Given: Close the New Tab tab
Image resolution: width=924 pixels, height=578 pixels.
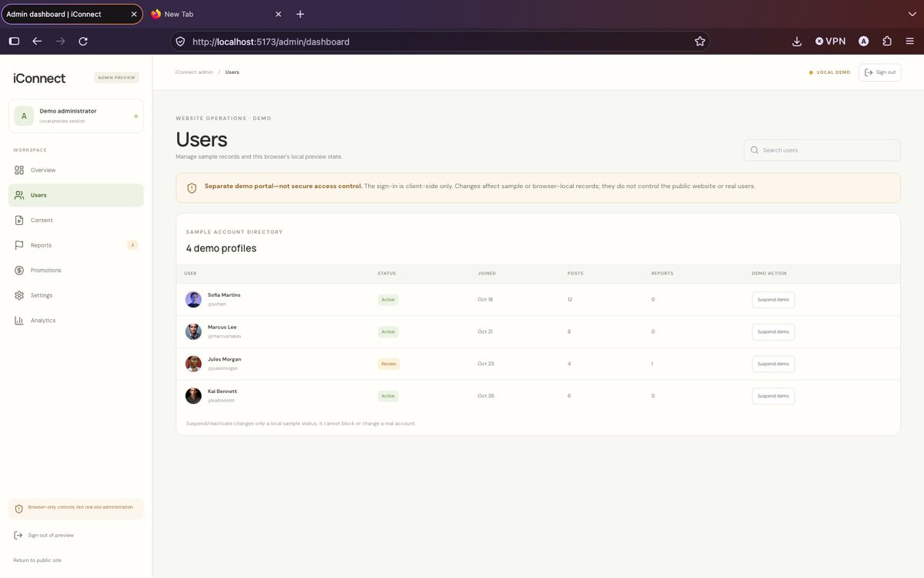Looking at the screenshot, I should 278,14.
